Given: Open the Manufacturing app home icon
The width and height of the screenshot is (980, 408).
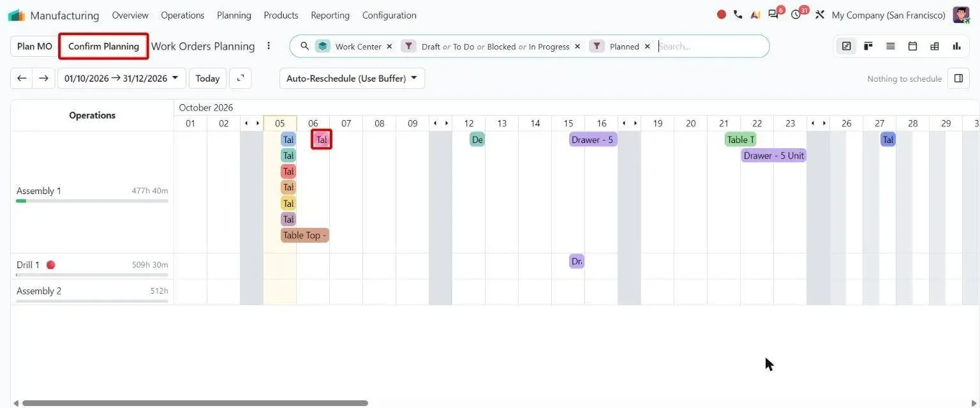Looking at the screenshot, I should [17, 15].
